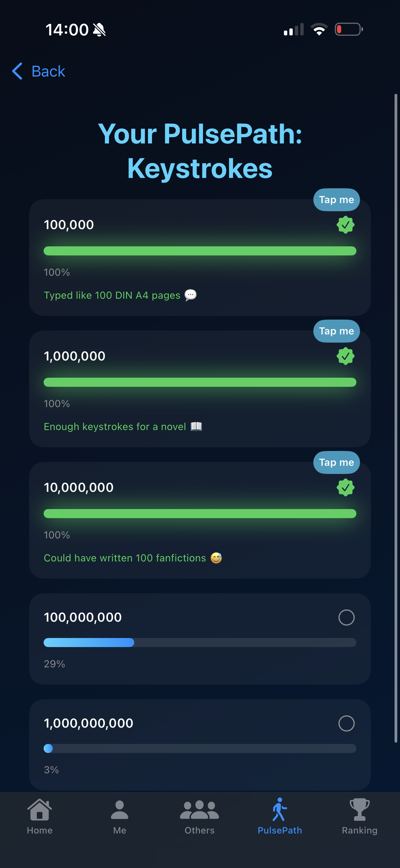Click the vertical scrollbar on right edge
The image size is (400, 868).
point(396,418)
